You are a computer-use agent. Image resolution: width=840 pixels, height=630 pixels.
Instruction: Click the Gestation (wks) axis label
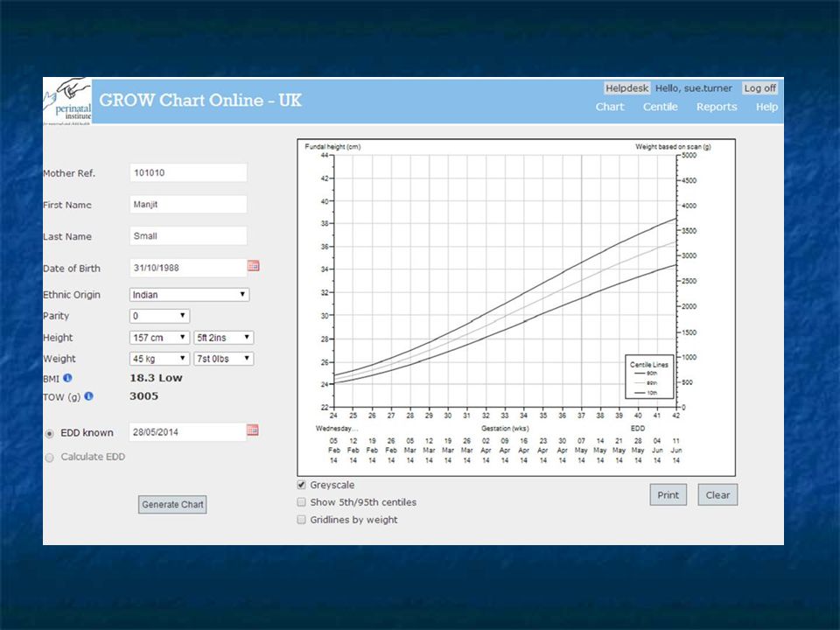505,428
